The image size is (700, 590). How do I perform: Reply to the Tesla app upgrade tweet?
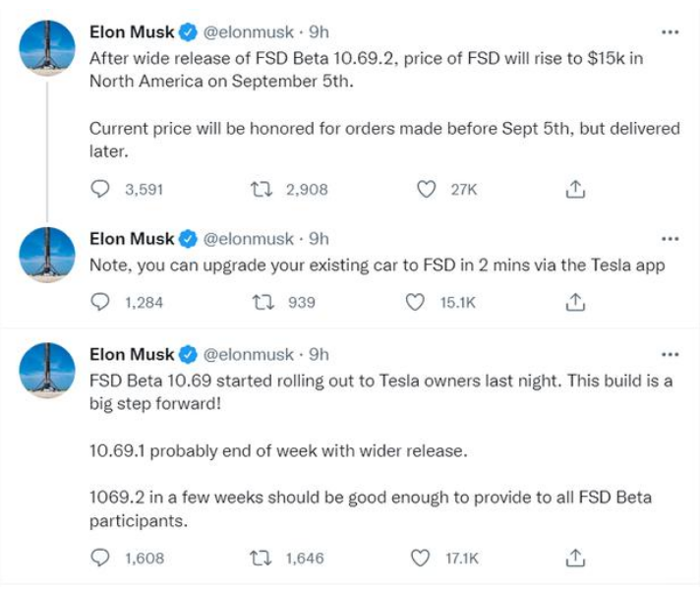point(99,303)
